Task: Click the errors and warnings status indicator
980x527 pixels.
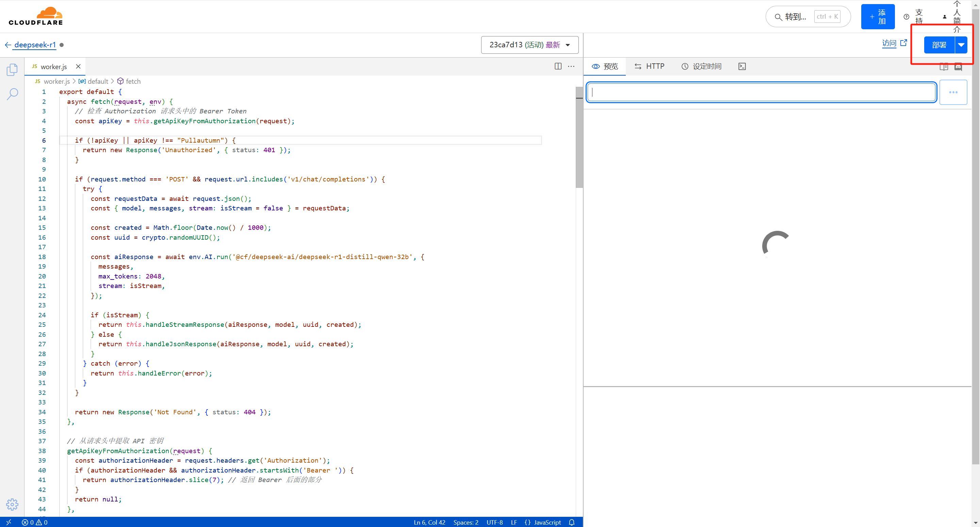Action: (35, 523)
